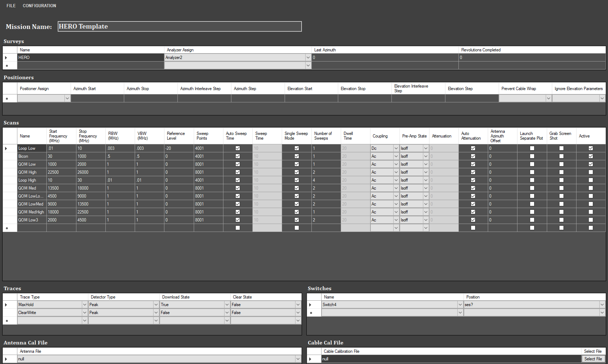Open the CONFIGURATION menu

39,5
